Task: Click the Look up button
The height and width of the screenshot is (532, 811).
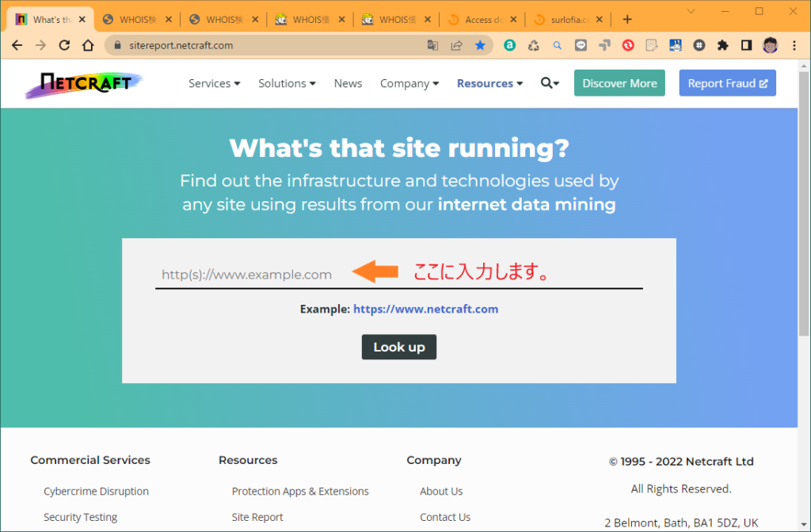Action: pos(399,347)
